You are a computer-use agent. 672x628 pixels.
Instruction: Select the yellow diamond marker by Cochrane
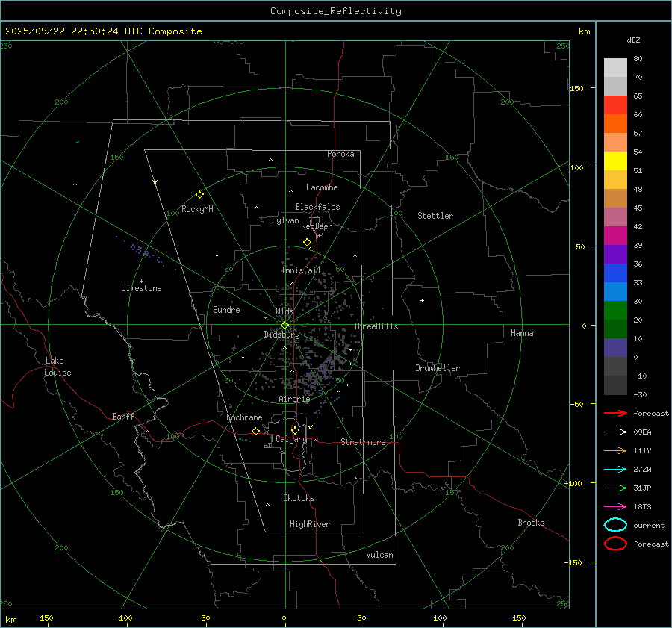point(255,432)
